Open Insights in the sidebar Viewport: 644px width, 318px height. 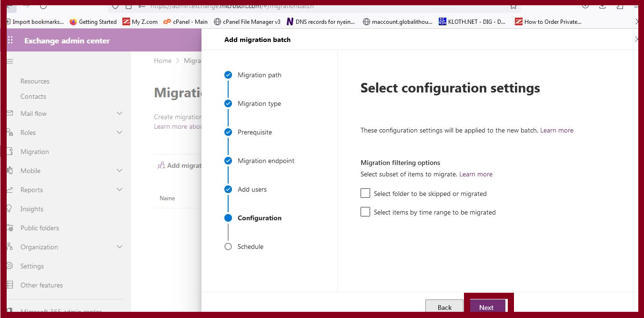point(32,209)
